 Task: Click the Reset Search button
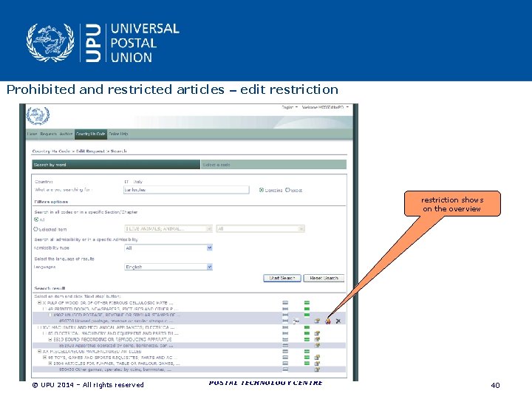324,279
